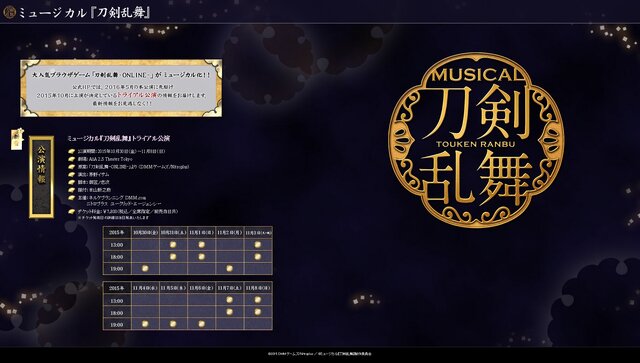640x363 pixels.
Task: Click the ミュージカル『刀剣乱舞』 header title
Action: coord(85,13)
